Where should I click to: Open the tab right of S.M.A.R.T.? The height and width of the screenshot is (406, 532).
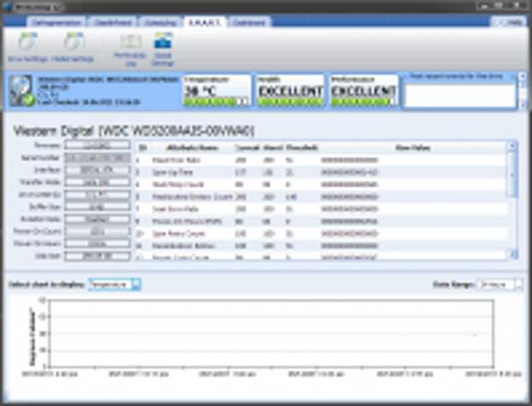tap(250, 22)
